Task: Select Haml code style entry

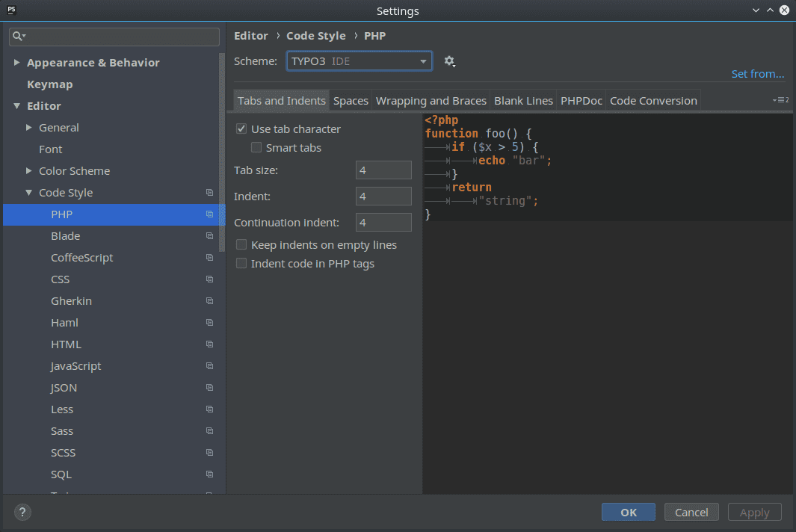Action: [x=64, y=322]
